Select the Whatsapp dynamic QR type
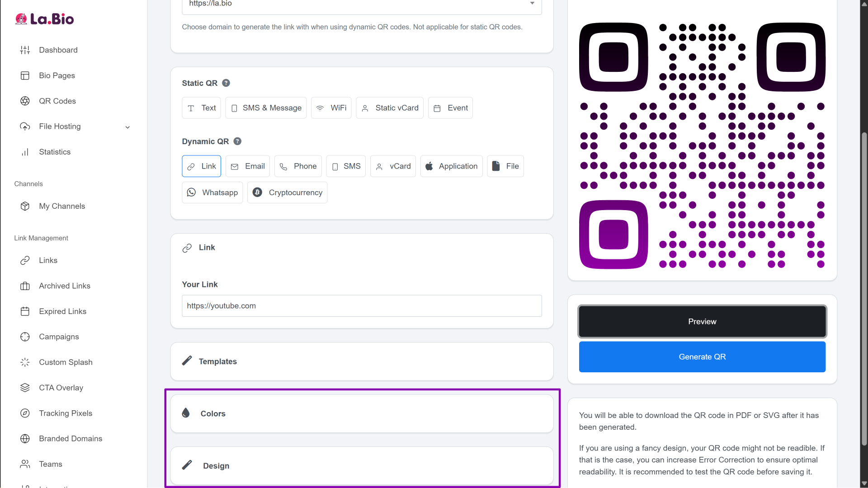The height and width of the screenshot is (488, 868). (x=212, y=192)
